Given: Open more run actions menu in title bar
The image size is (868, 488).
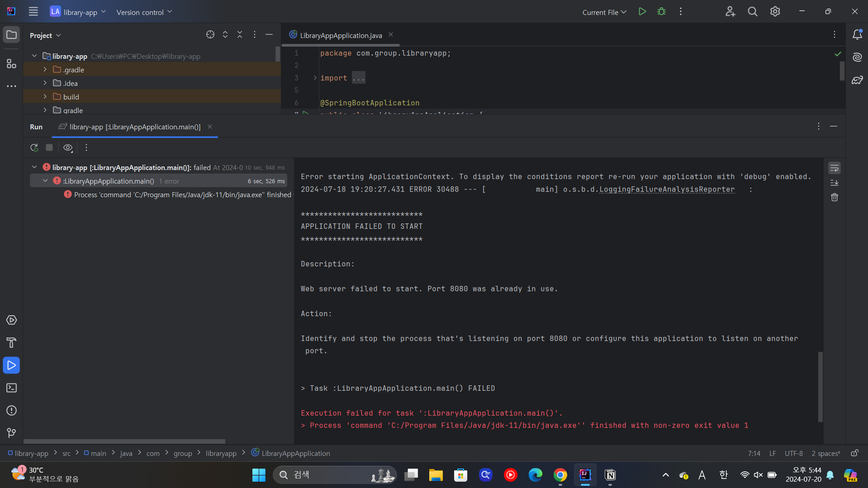Looking at the screenshot, I should [681, 12].
